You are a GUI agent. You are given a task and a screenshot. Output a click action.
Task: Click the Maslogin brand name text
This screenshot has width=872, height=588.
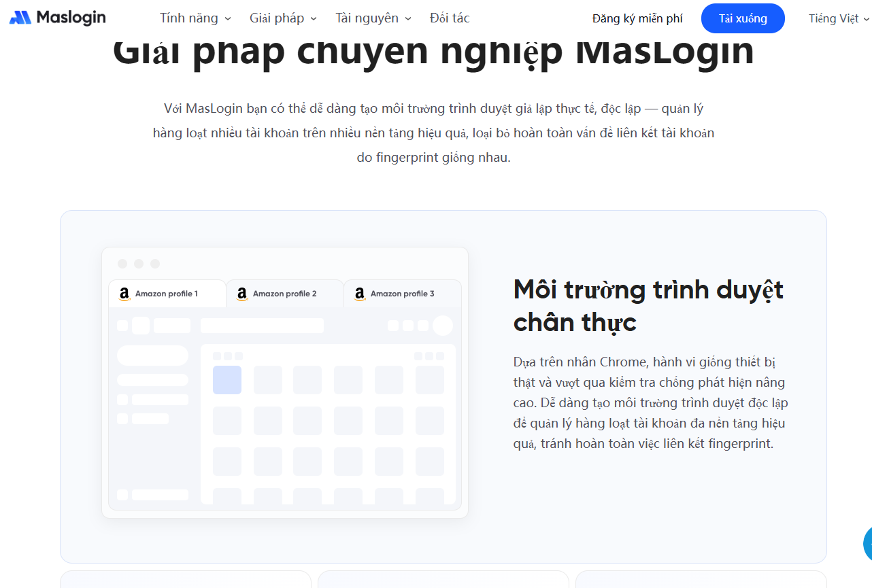[x=71, y=18]
